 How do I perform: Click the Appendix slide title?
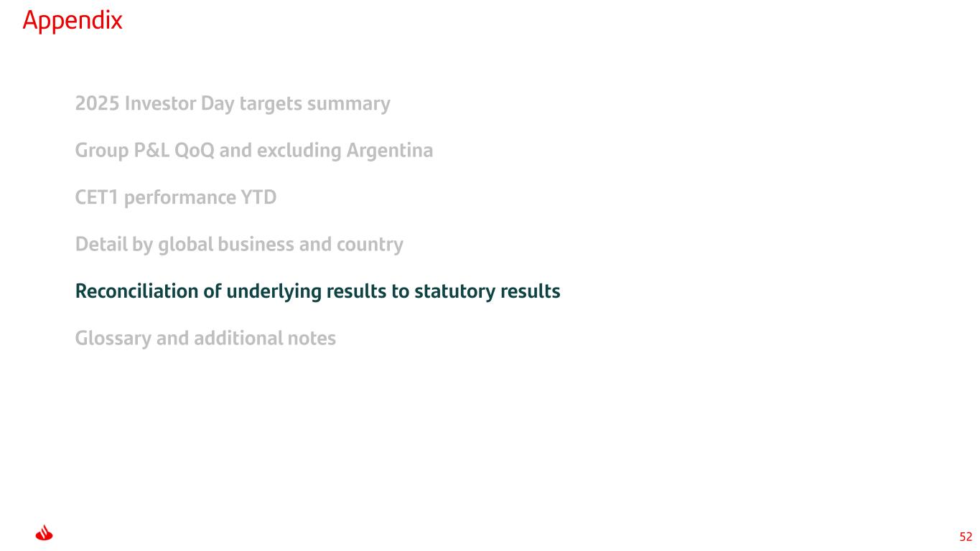point(73,21)
